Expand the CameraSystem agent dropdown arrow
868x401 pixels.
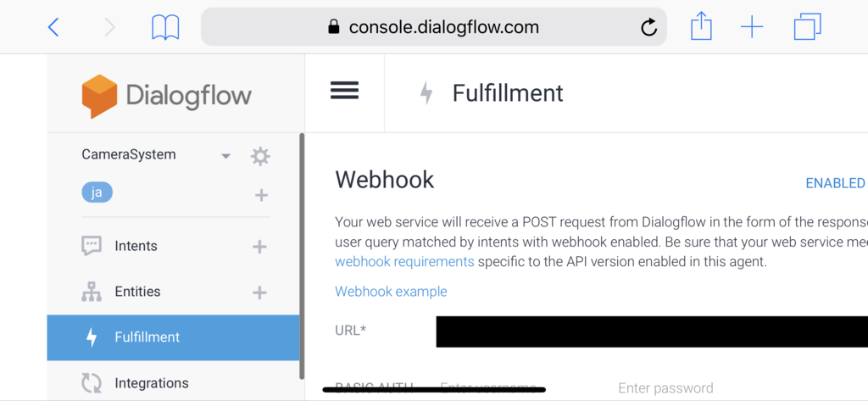225,156
